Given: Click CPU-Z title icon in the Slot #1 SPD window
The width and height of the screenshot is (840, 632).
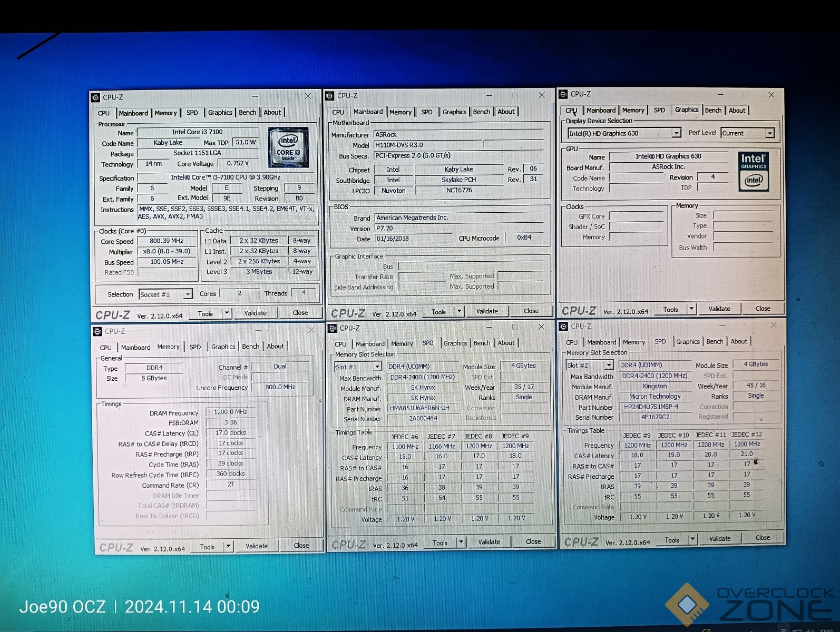Looking at the screenshot, I should point(332,328).
